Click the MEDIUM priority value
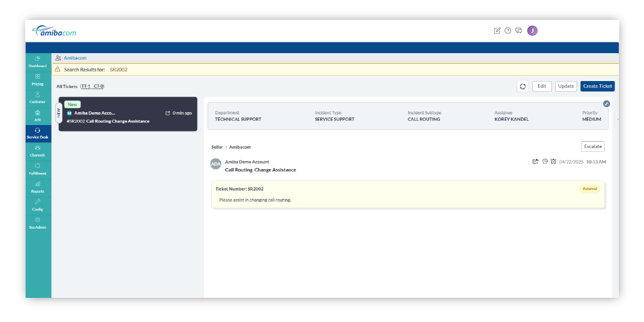 click(x=591, y=119)
